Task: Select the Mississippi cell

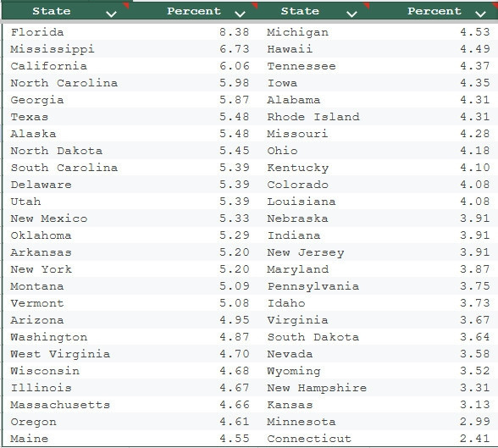Action: click(x=66, y=49)
